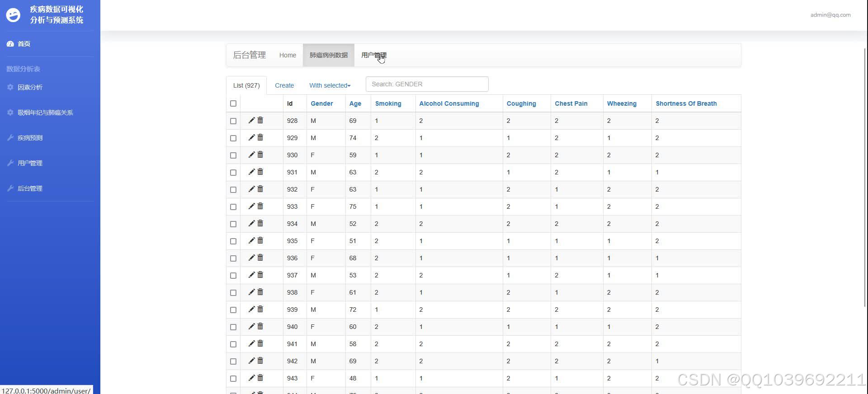The height and width of the screenshot is (394, 868).
Task: Toggle the select-all checkbox in table header
Action: pyautogui.click(x=233, y=103)
